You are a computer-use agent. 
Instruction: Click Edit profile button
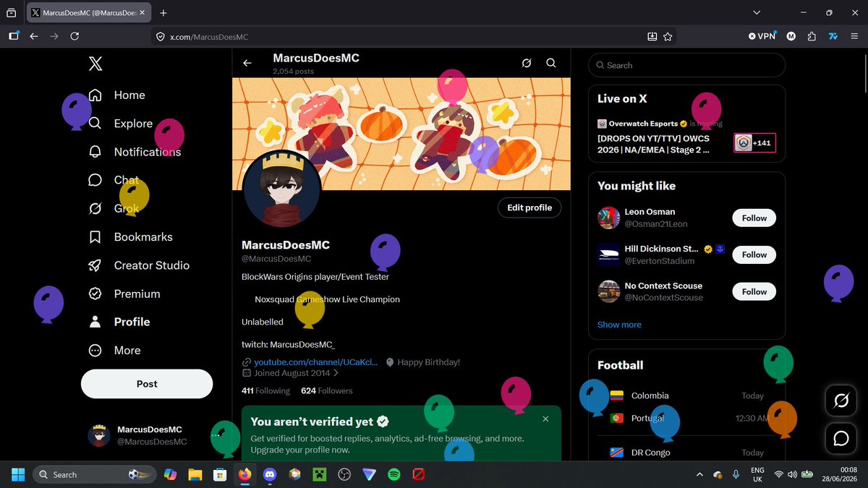tap(529, 207)
